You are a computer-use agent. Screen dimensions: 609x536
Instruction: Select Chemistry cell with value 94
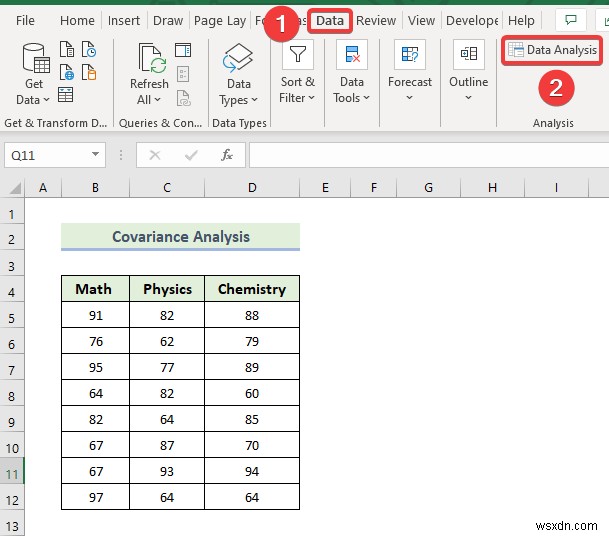pyautogui.click(x=252, y=471)
